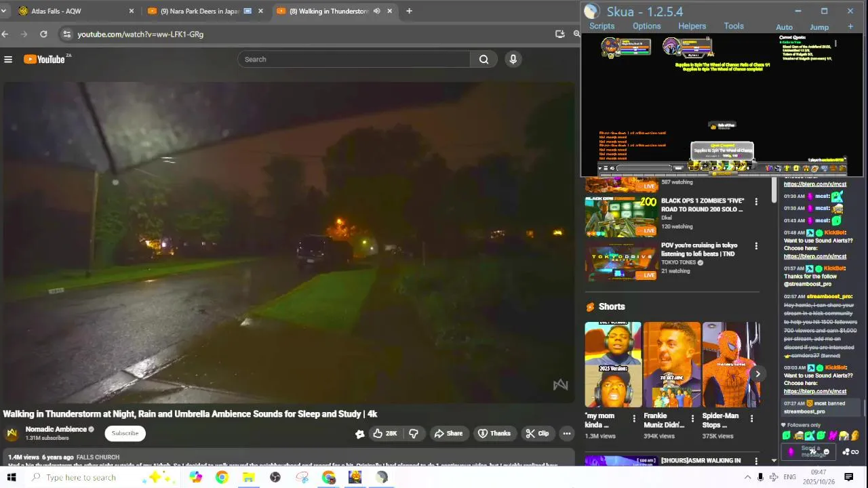This screenshot has width=868, height=488.
Task: Open more actions ellipsis beside Clip
Action: point(567,434)
